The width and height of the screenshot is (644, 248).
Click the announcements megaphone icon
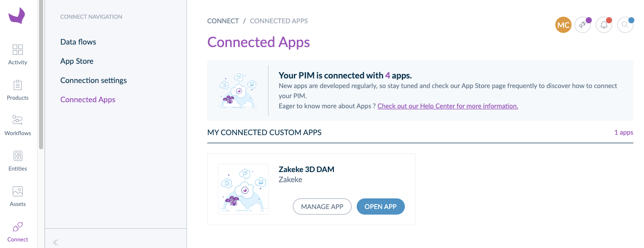583,25
